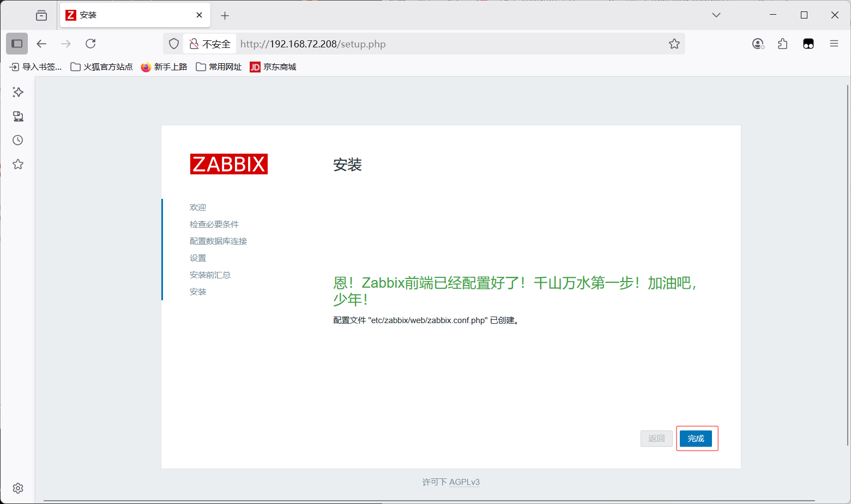Open the AGPLv3 license link
The height and width of the screenshot is (504, 851).
[464, 482]
